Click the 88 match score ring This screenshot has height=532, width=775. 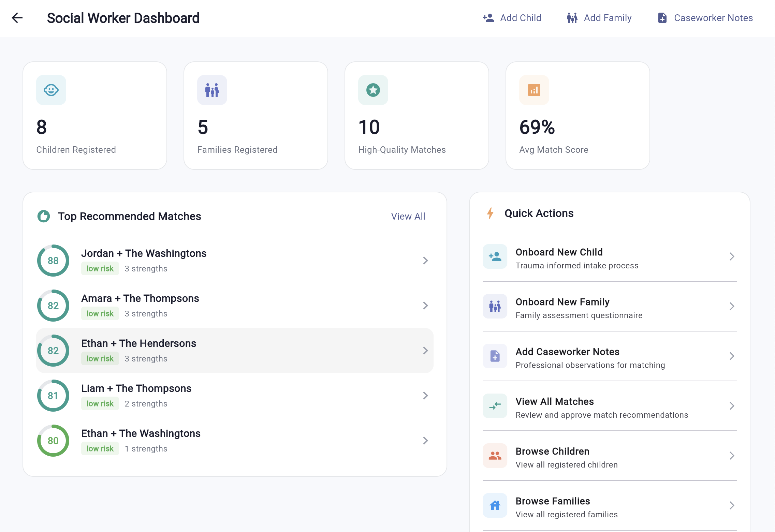(x=53, y=261)
